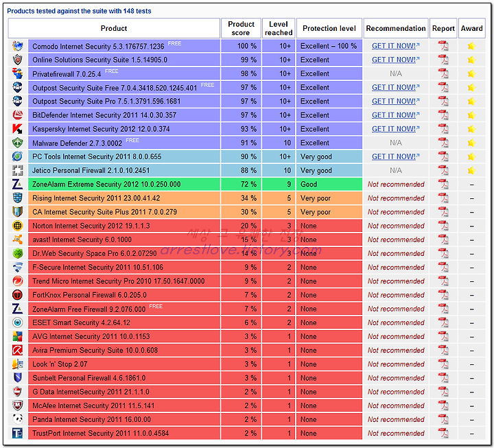This screenshot has width=494, height=448.
Task: Click the Good protection level cell
Action: (x=329, y=185)
